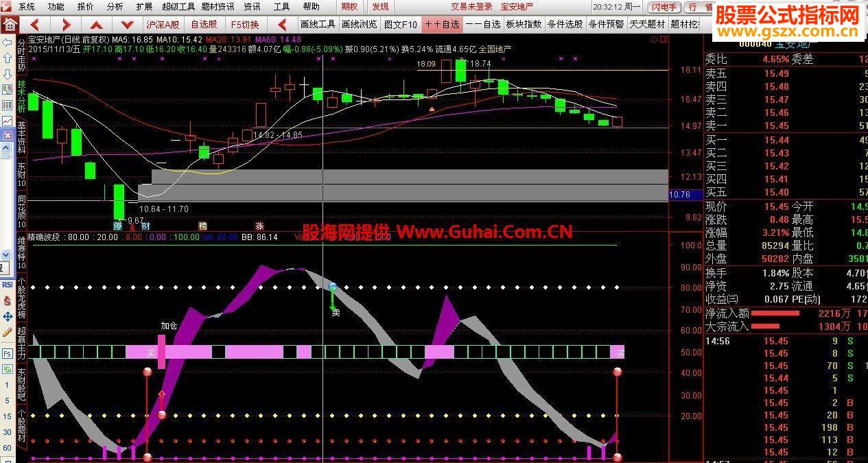
Task: Open 条件选股 in toolbar
Action: click(x=565, y=24)
